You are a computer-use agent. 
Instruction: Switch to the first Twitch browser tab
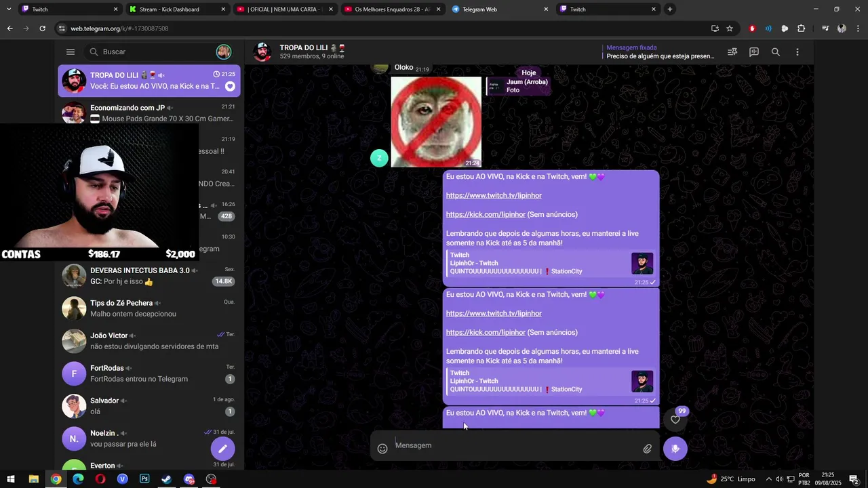[x=69, y=9]
